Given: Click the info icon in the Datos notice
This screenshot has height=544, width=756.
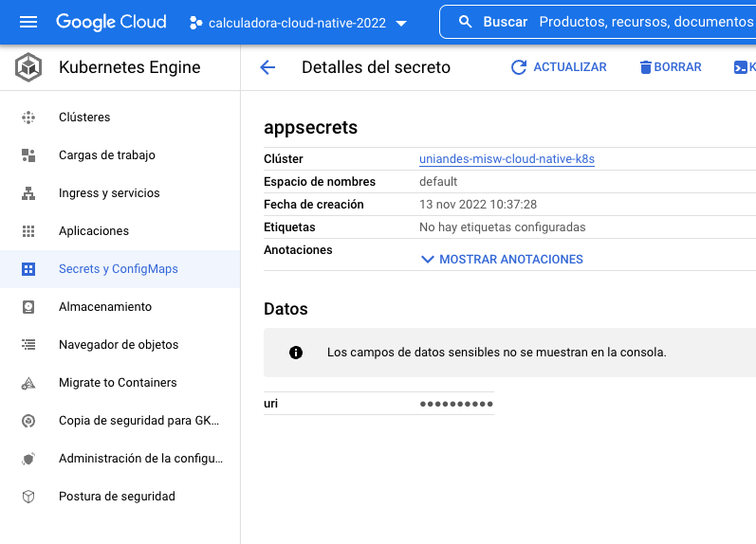Looking at the screenshot, I should 296,353.
